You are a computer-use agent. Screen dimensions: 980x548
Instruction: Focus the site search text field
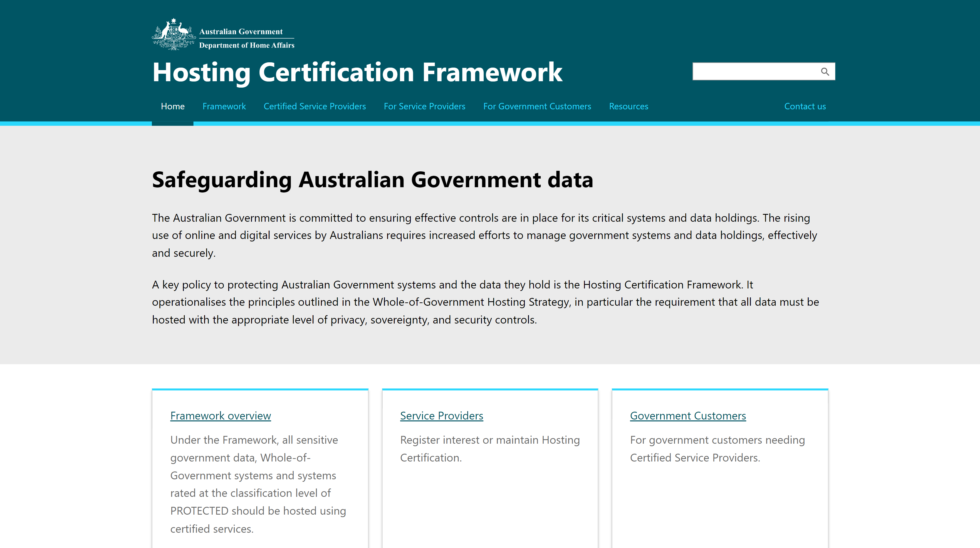point(753,71)
